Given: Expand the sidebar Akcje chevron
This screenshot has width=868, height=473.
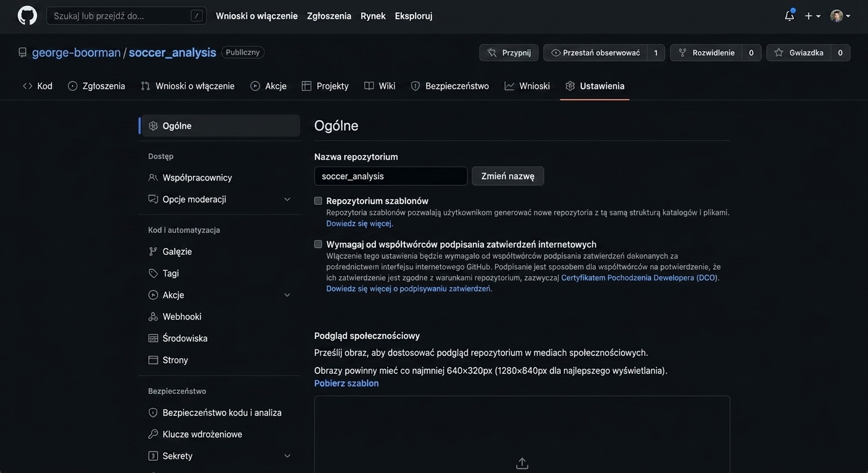Looking at the screenshot, I should [287, 295].
